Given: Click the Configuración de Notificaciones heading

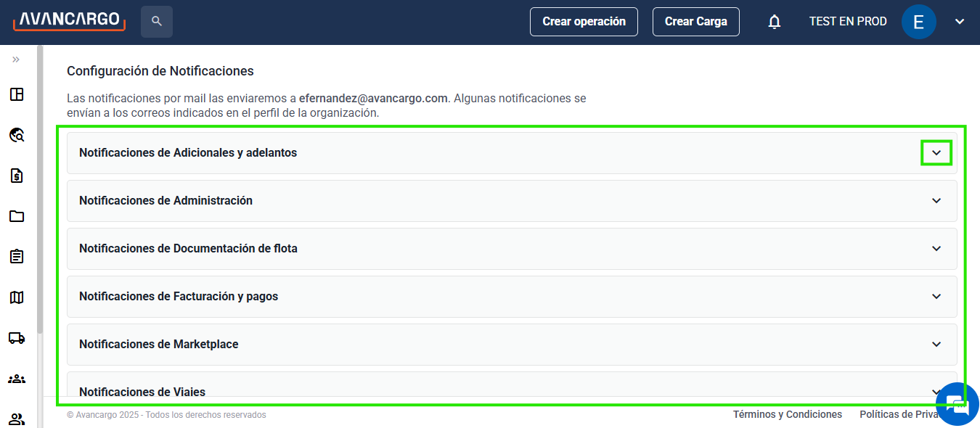Looking at the screenshot, I should tap(160, 71).
